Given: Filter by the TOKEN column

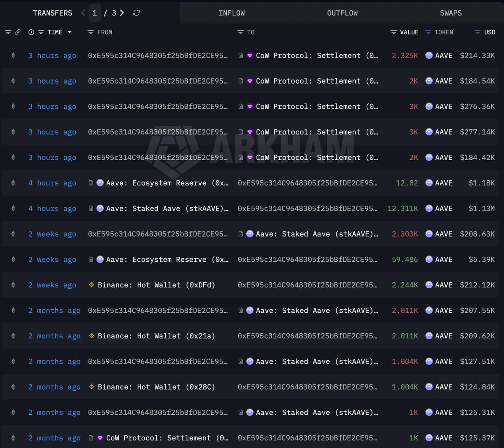Looking at the screenshot, I should click(428, 32).
